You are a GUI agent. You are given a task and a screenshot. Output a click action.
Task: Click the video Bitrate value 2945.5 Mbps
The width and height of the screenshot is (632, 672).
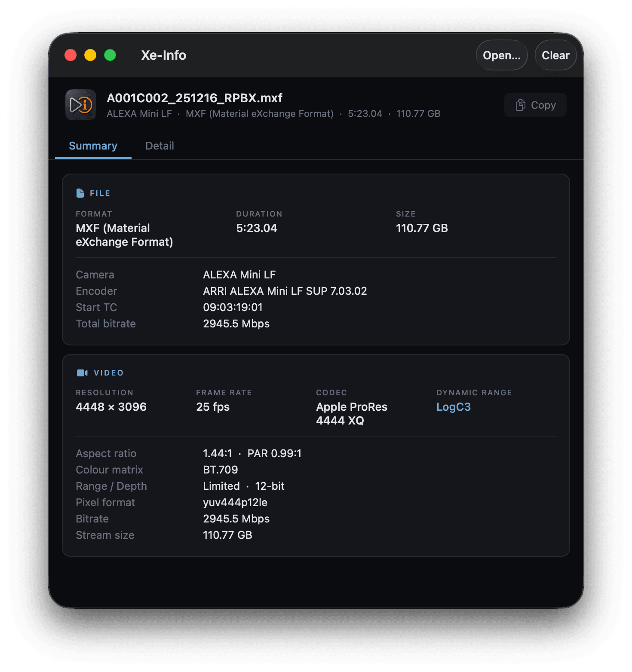[x=236, y=519]
